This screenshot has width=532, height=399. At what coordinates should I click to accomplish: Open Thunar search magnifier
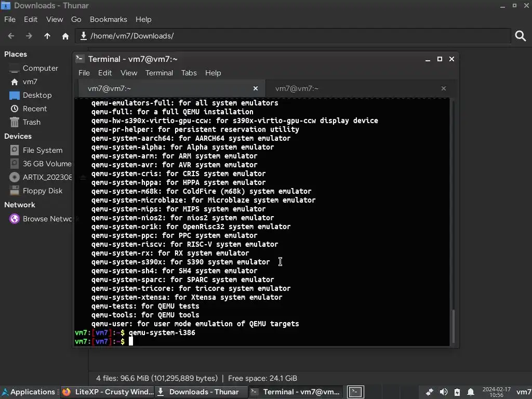(x=521, y=36)
